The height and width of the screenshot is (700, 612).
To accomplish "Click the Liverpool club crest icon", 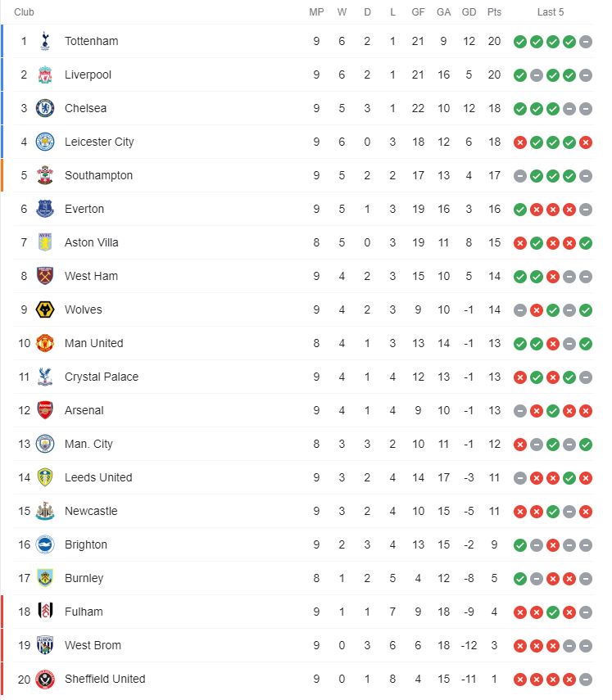I will point(45,75).
